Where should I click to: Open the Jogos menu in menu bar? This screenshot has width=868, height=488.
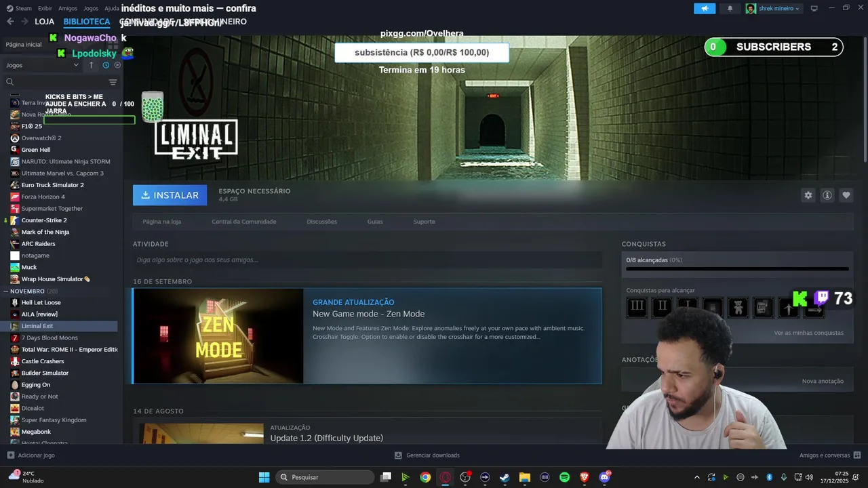91,8
